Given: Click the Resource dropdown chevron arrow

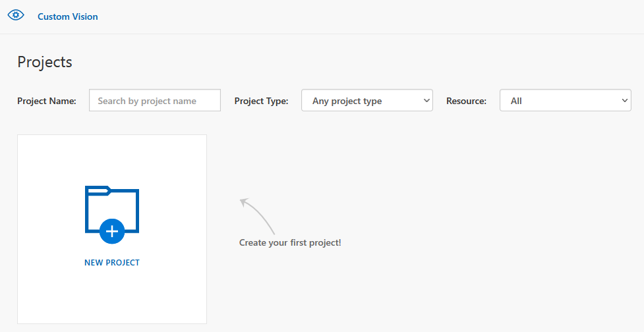Looking at the screenshot, I should pos(624,101).
